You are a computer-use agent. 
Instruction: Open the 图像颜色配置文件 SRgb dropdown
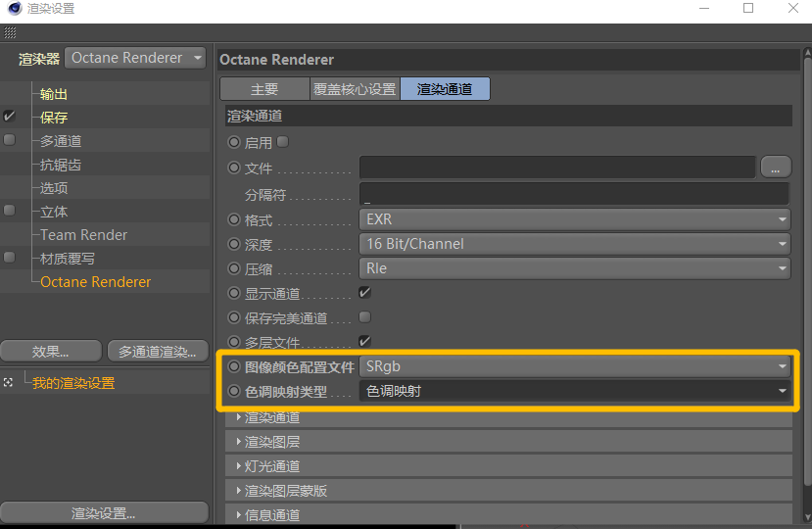pos(575,366)
